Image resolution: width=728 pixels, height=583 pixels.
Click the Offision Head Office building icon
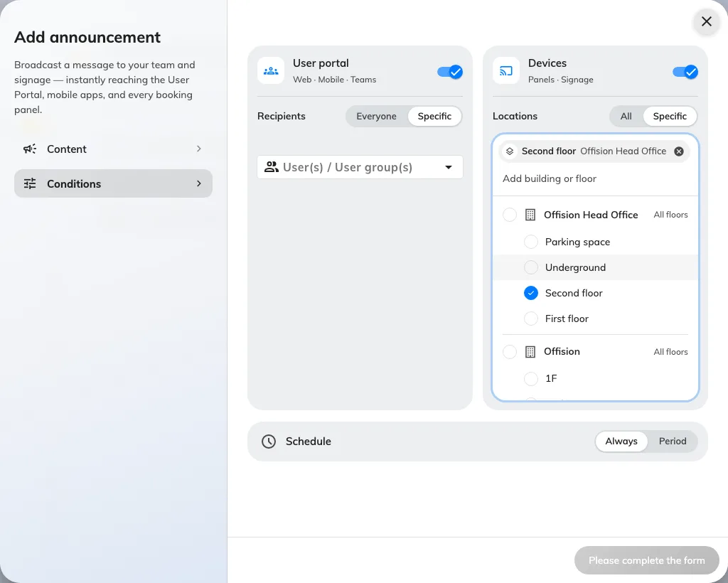click(530, 215)
